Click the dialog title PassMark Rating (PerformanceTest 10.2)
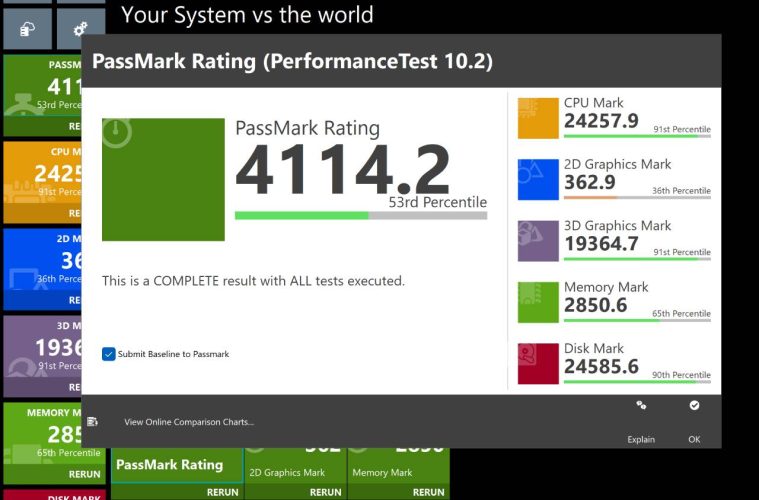This screenshot has height=500, width=759. coord(292,61)
